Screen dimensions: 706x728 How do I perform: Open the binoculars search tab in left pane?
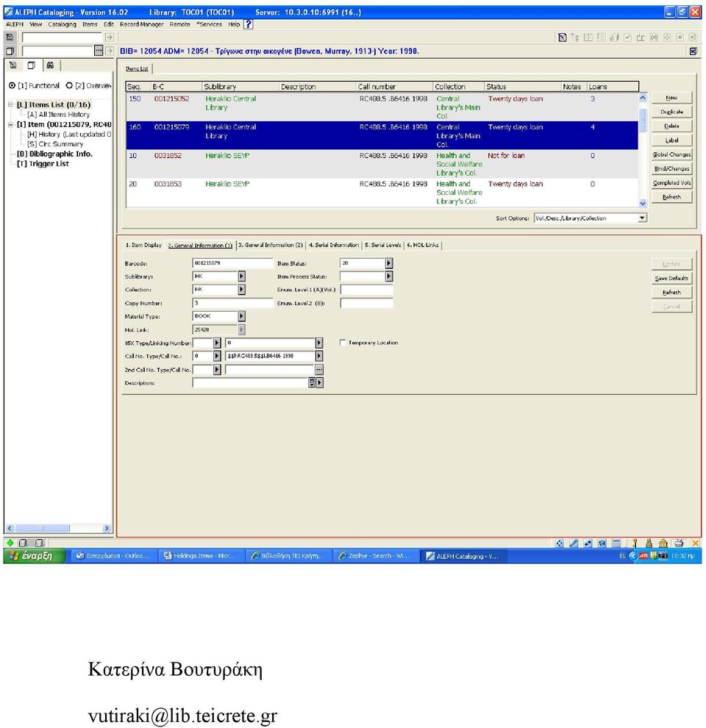coord(50,65)
